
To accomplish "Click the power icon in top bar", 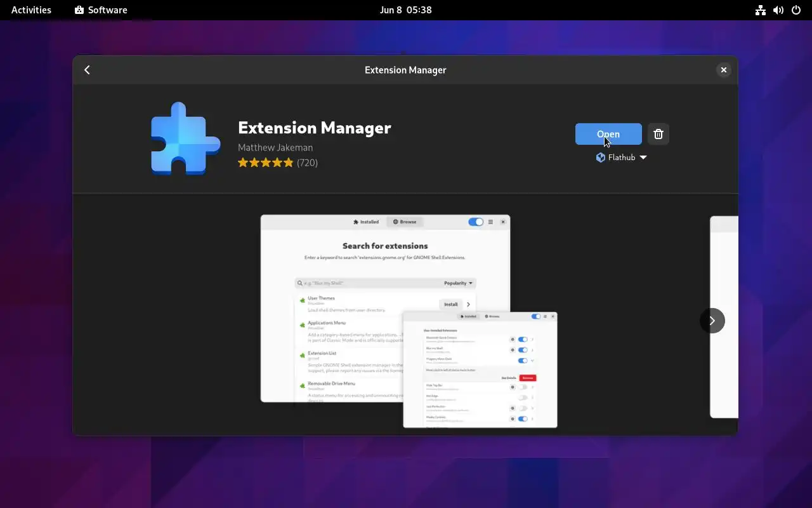I will tap(796, 10).
